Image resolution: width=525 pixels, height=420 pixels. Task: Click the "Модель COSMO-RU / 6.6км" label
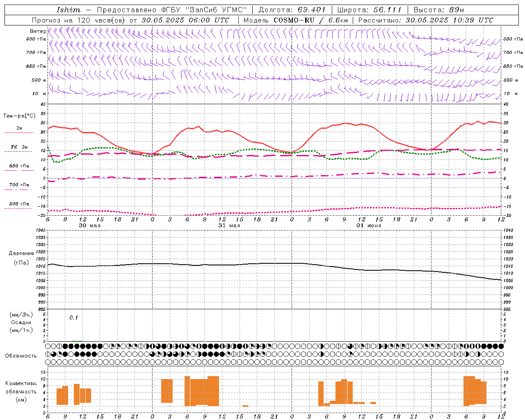click(296, 20)
